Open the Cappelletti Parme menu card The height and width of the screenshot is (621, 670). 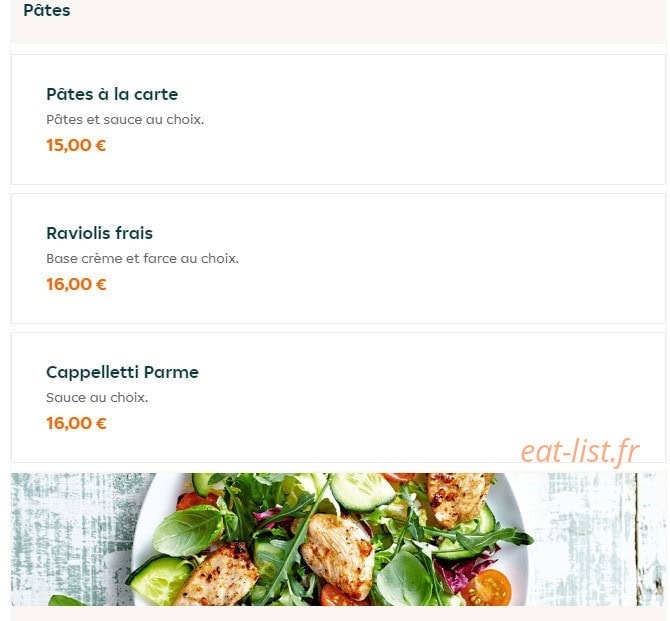(338, 397)
